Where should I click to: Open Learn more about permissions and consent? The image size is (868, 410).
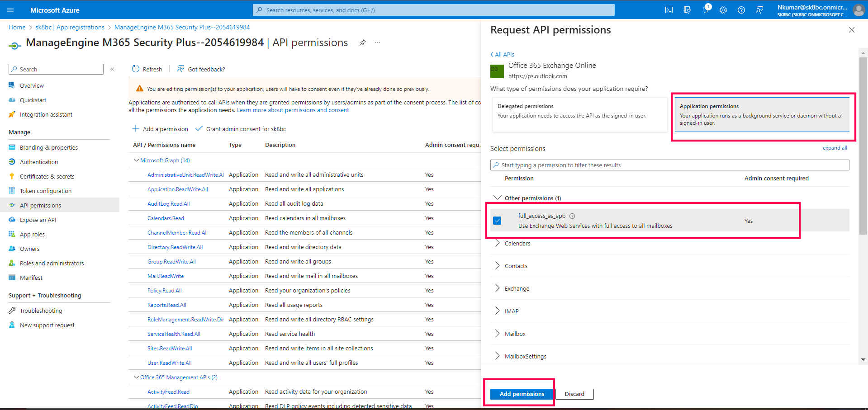pyautogui.click(x=293, y=110)
